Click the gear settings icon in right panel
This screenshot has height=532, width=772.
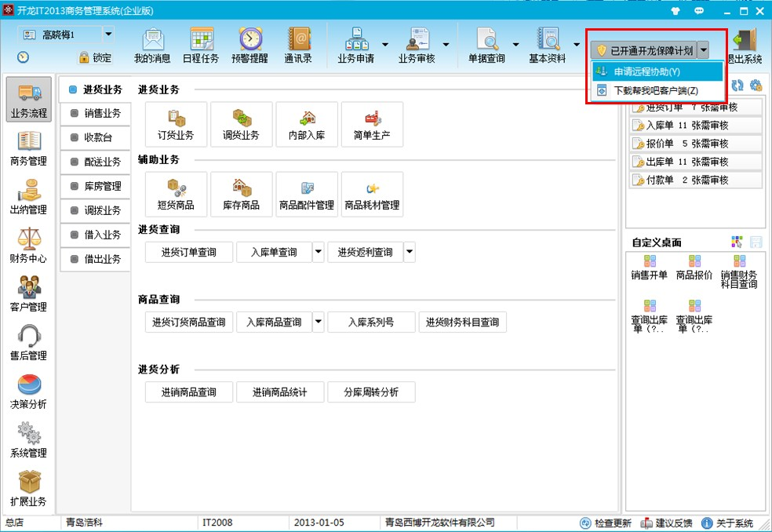click(x=756, y=86)
